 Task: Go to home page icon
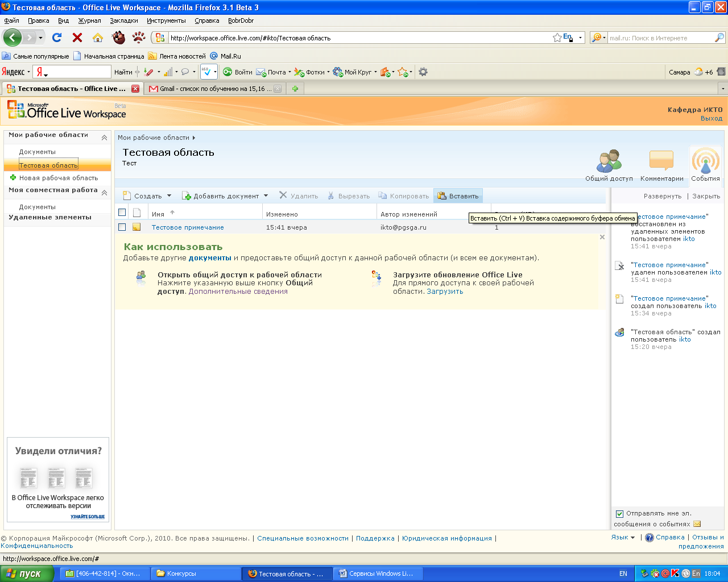pos(98,38)
